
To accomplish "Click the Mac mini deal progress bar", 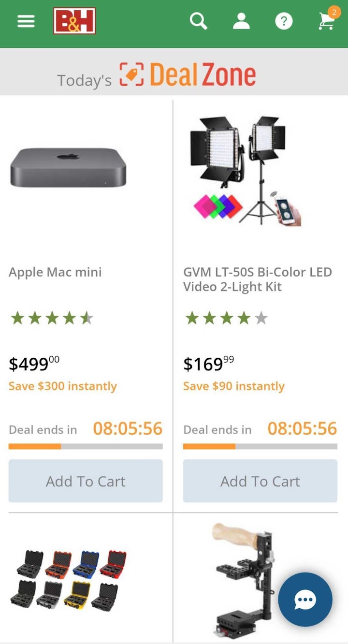I will tap(86, 447).
